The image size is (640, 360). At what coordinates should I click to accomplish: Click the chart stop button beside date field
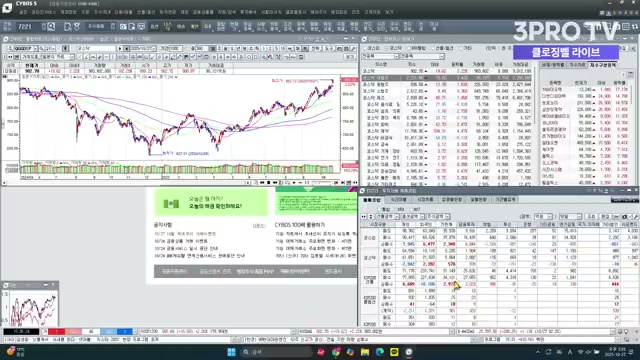(127, 49)
